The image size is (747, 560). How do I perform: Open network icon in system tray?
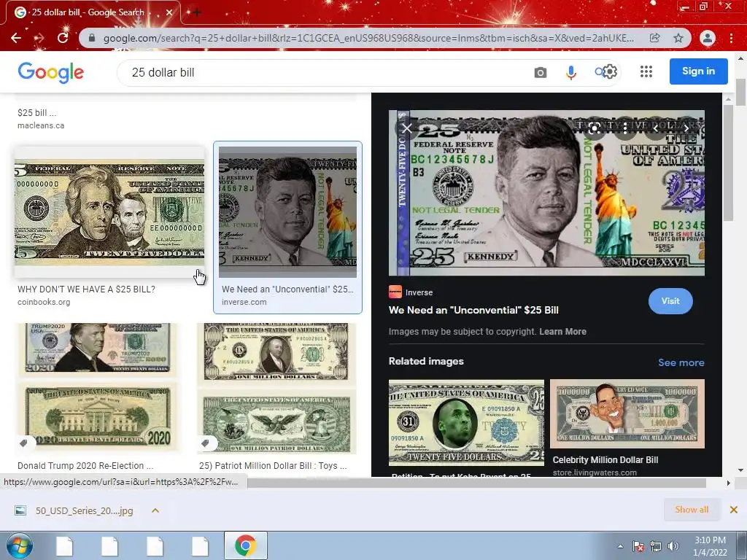click(x=656, y=546)
